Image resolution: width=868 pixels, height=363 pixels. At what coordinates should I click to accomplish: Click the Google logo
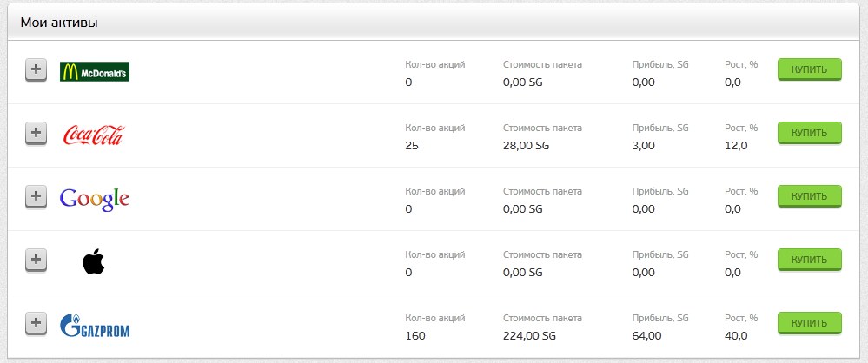[x=95, y=199]
